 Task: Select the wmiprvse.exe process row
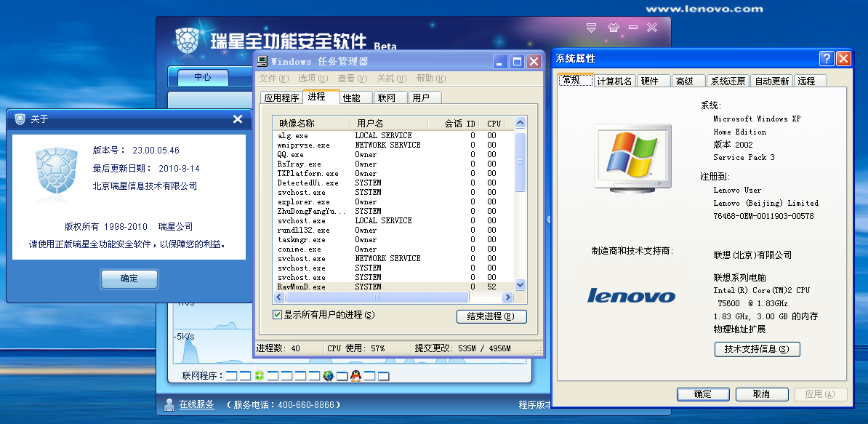[394, 145]
